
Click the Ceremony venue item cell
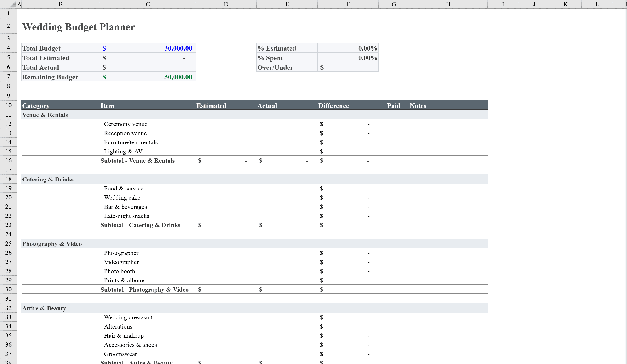126,124
